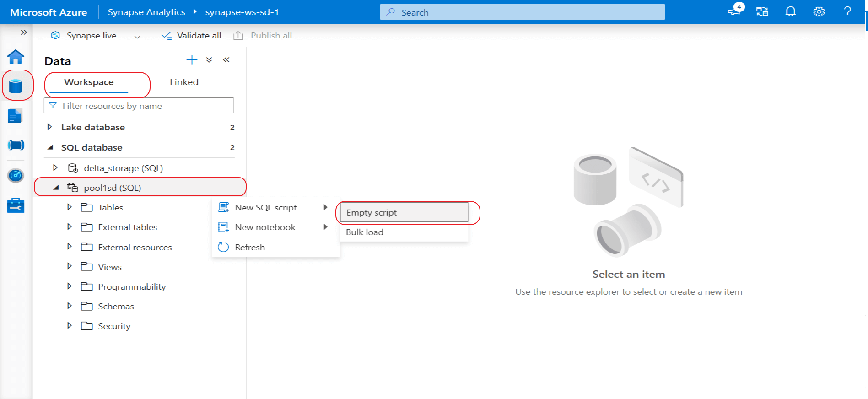Select Bulk load menu option

[x=365, y=232]
